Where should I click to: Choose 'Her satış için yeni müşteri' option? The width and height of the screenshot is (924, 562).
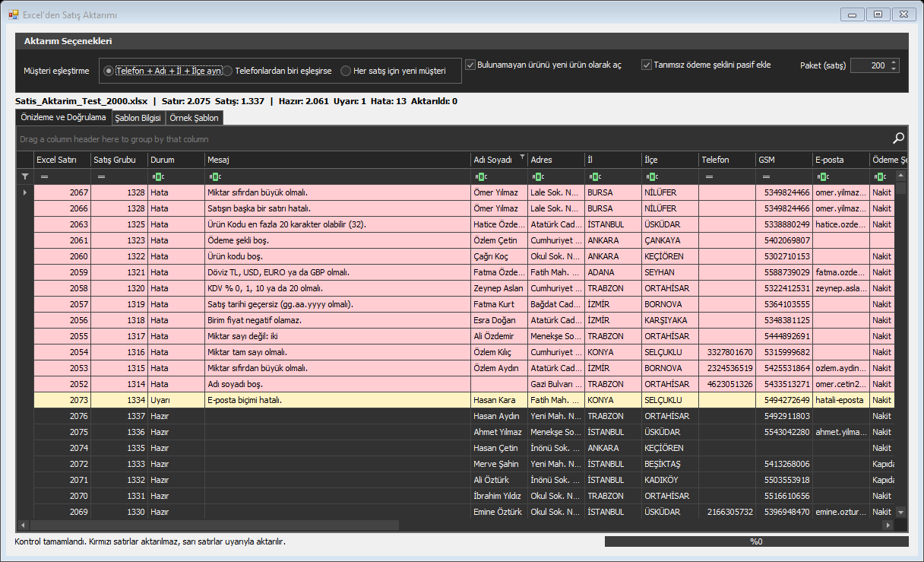393,71
